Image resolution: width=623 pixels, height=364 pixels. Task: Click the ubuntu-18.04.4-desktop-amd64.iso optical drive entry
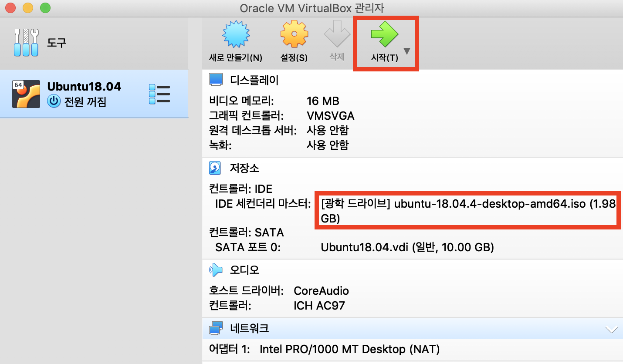tap(467, 211)
